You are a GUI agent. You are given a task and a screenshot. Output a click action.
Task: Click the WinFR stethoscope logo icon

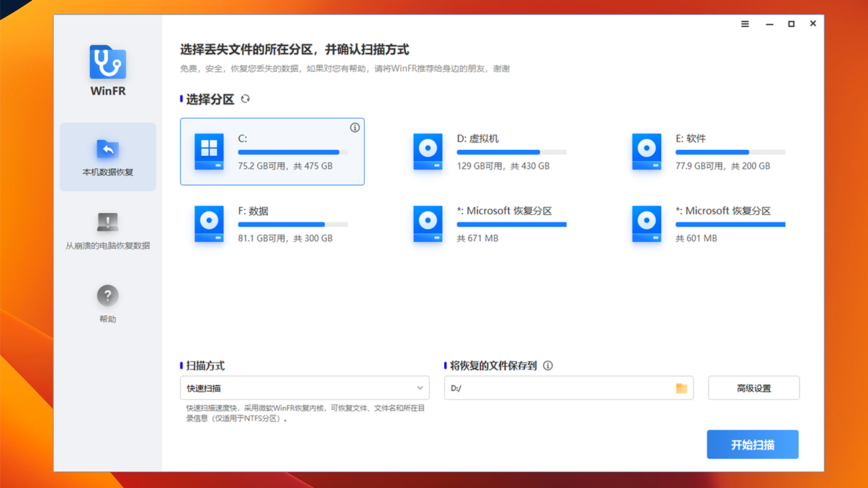tap(108, 62)
